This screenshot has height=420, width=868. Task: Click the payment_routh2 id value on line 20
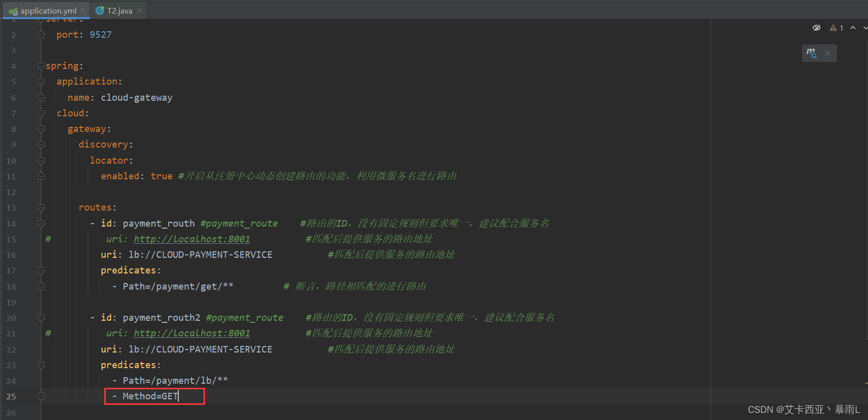161,318
